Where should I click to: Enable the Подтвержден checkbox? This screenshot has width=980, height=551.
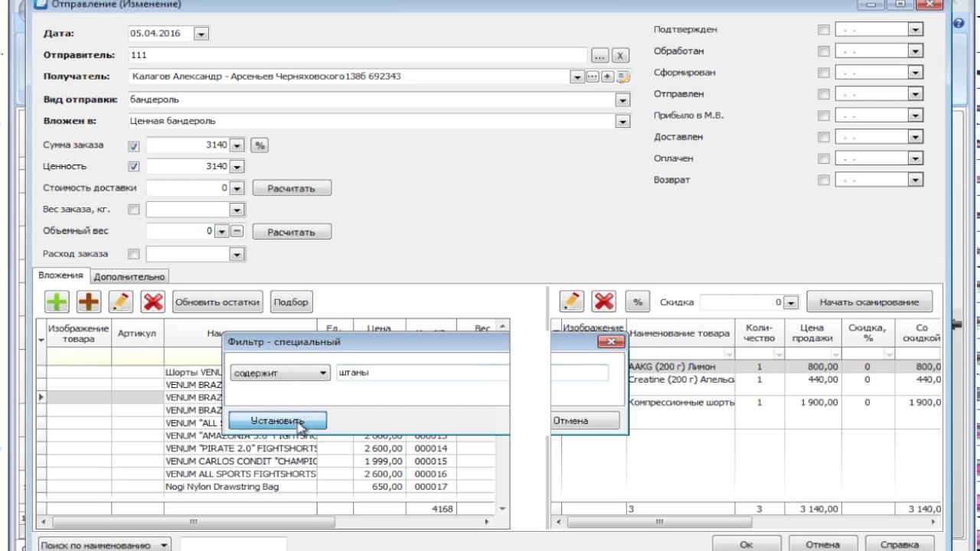[823, 30]
